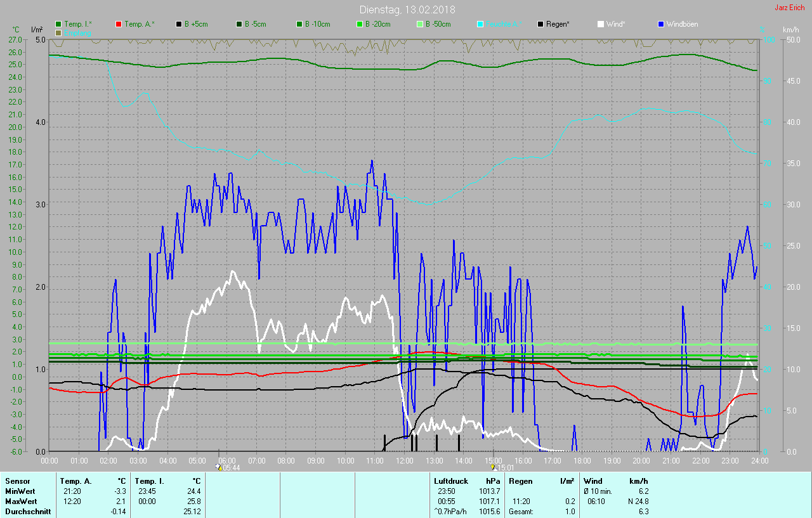Click the olive legend swatch below Temp. I.

click(x=58, y=32)
